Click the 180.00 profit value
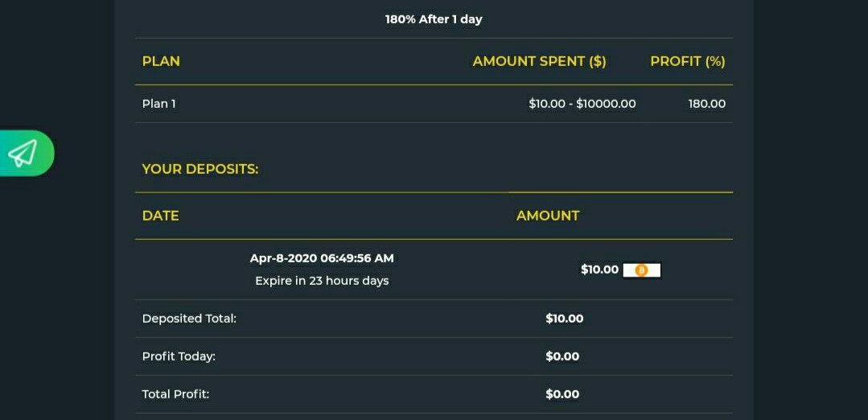This screenshot has height=420, width=868. click(x=707, y=104)
